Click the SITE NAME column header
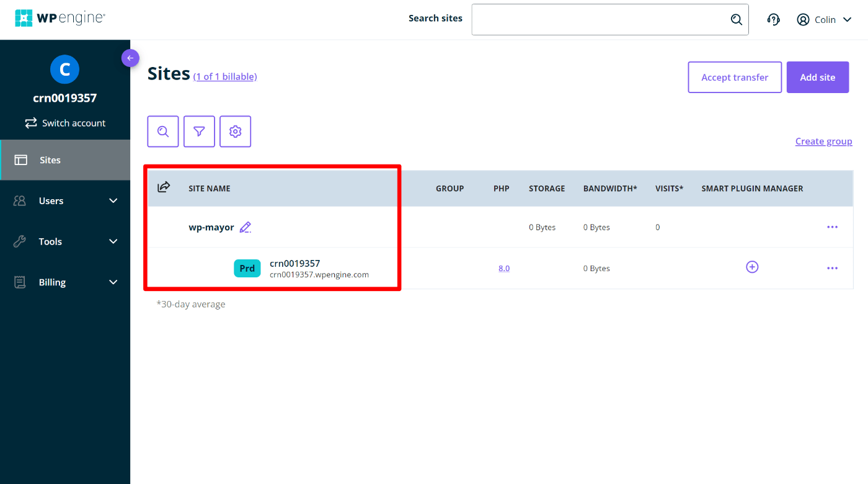This screenshot has height=484, width=868. [210, 189]
